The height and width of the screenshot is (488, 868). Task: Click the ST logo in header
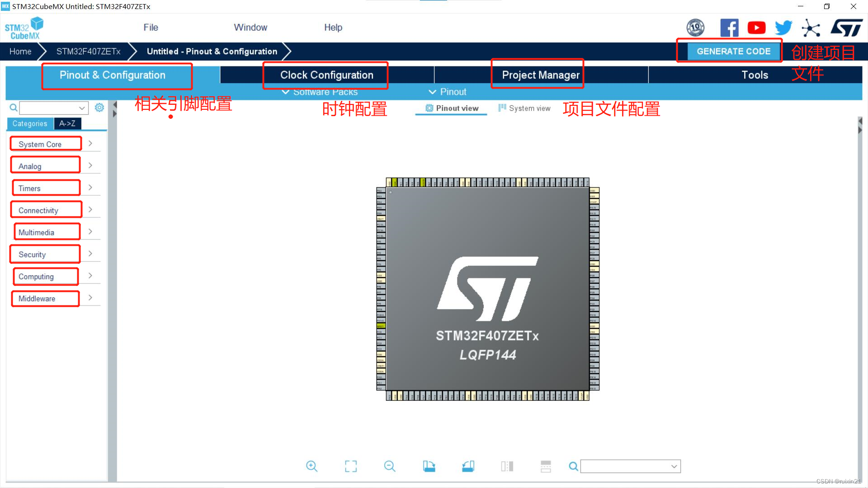pos(846,28)
